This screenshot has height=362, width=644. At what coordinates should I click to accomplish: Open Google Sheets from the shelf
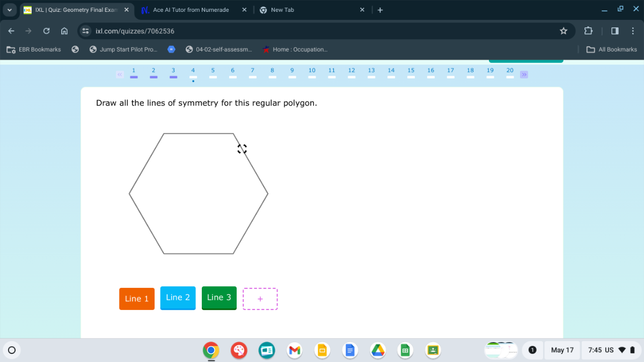click(405, 350)
